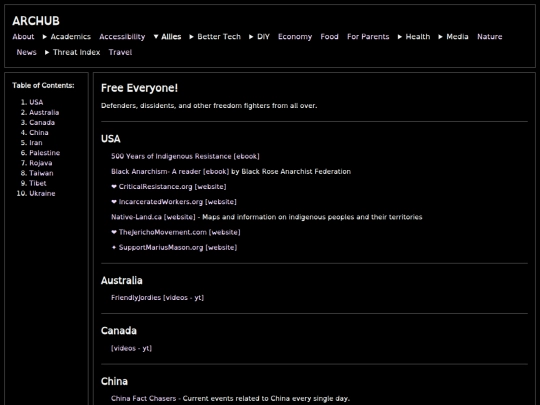Expand the DIY menu arrow
This screenshot has width=540, height=405.
(251, 37)
